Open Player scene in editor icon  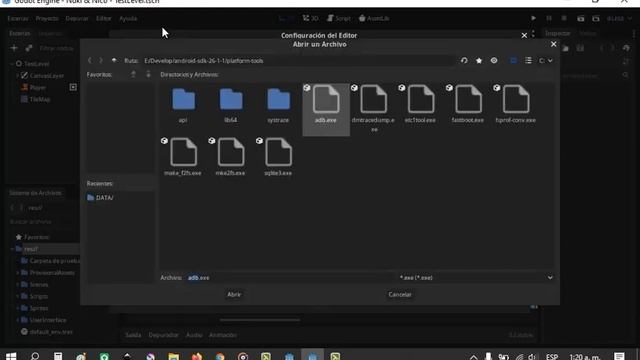(73, 87)
